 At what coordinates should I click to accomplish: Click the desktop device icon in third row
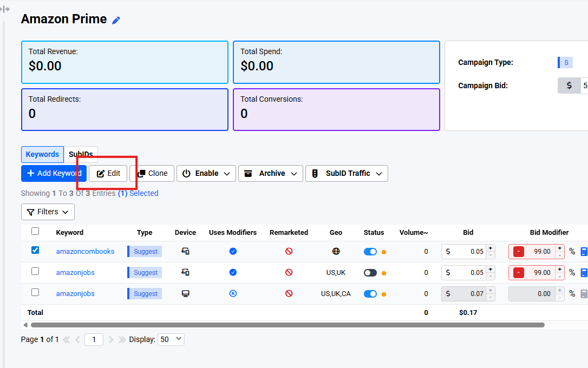(185, 294)
